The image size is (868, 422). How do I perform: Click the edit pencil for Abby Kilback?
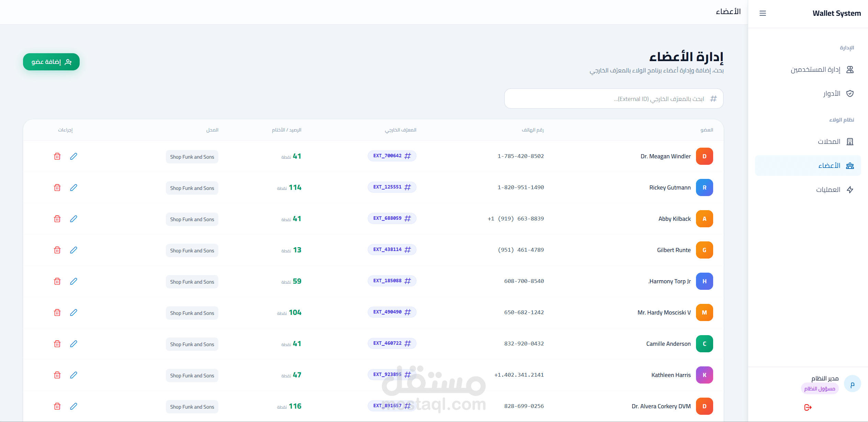click(x=73, y=219)
